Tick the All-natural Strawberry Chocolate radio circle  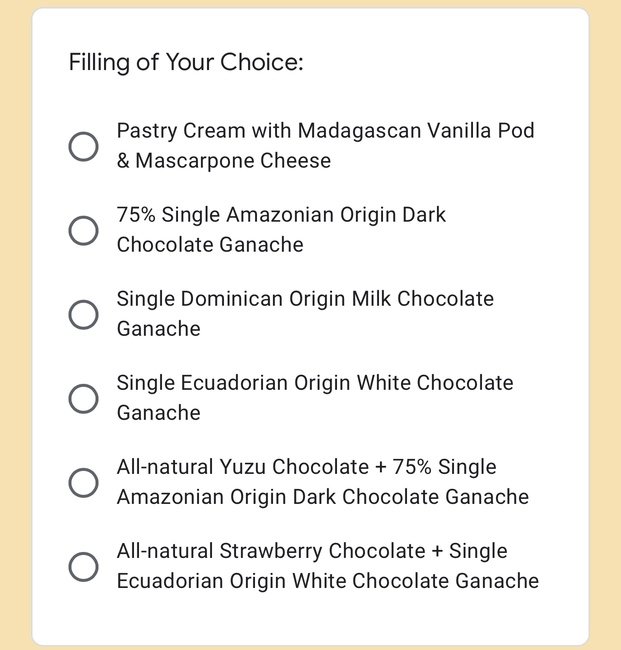[83, 567]
